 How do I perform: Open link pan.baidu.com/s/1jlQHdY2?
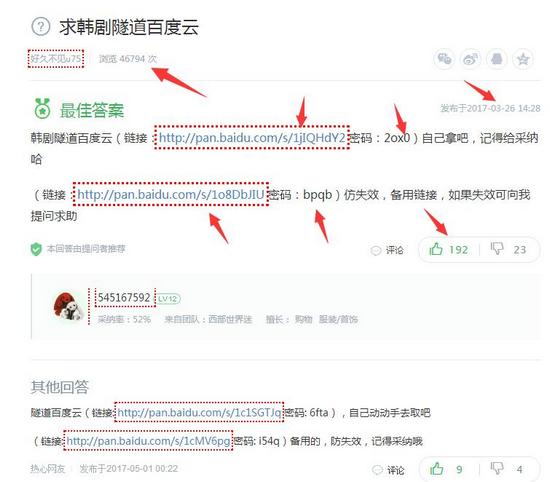coord(252,138)
